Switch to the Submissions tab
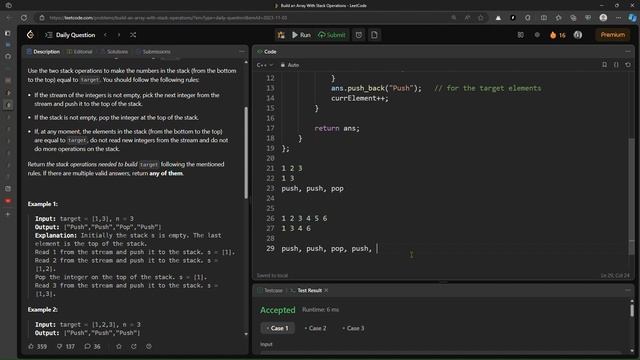This screenshot has width=640, height=360. tap(153, 52)
